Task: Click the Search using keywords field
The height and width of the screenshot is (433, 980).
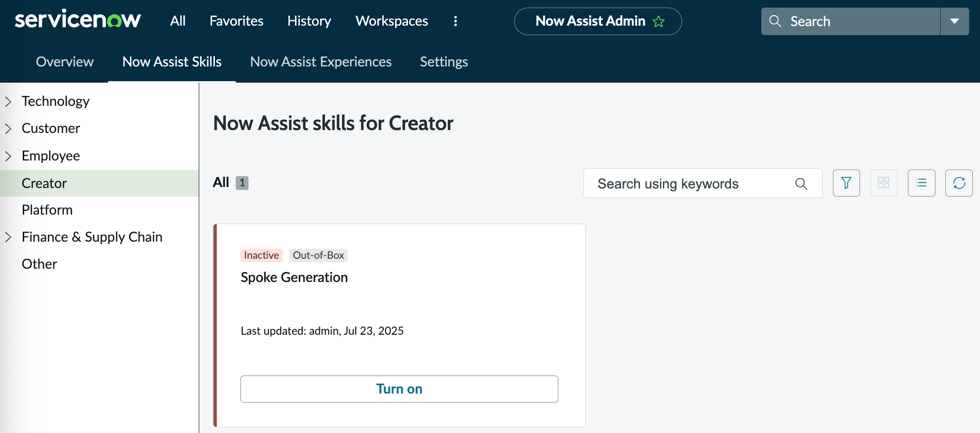Action: 703,183
